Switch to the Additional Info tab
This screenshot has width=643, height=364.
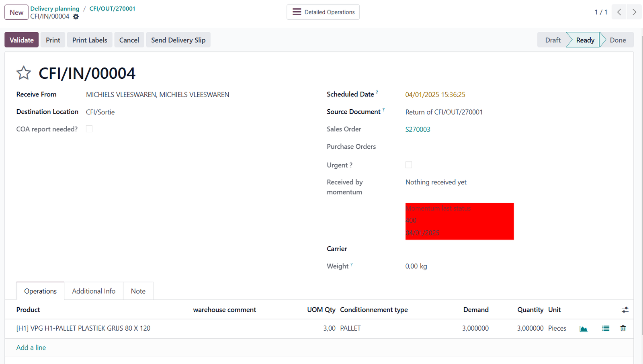(94, 291)
